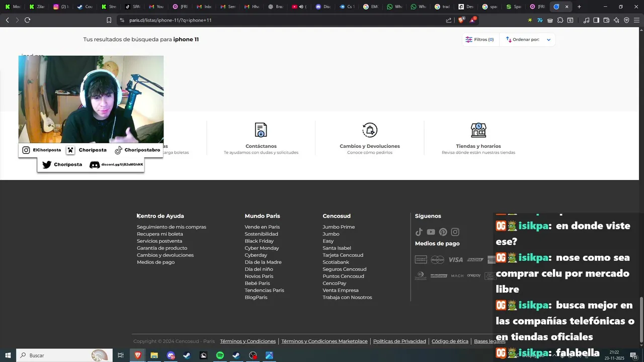Viewport: 644px width, 362px height.
Task: Toggle the browser sidebar panel icon
Action: pos(596,20)
